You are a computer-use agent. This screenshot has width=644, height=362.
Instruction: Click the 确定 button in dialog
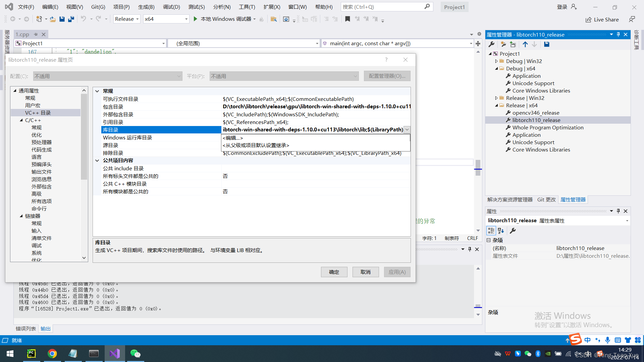[x=334, y=272]
